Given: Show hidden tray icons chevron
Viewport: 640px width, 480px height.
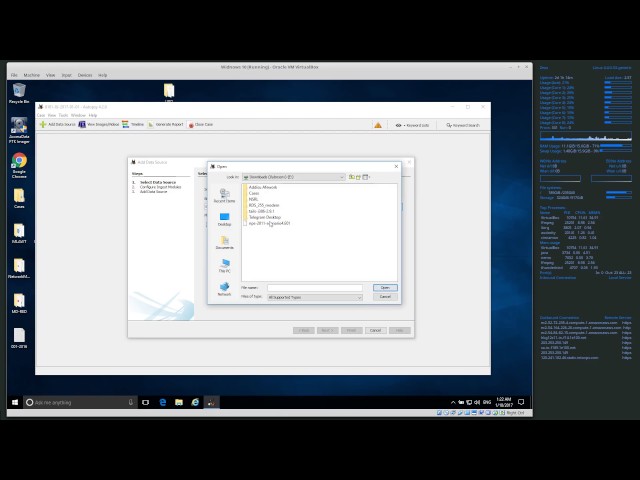Looking at the screenshot, I should point(453,402).
